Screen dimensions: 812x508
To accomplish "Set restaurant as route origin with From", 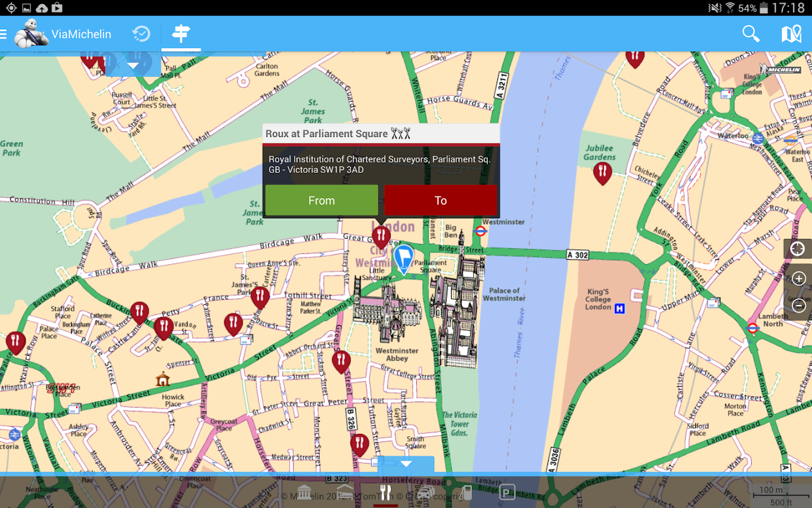I will [x=321, y=200].
